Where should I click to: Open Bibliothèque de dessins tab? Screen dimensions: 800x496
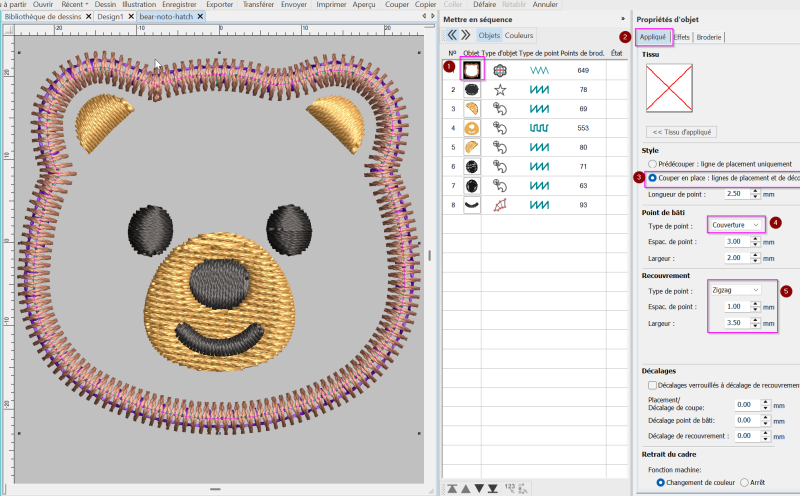click(x=43, y=16)
